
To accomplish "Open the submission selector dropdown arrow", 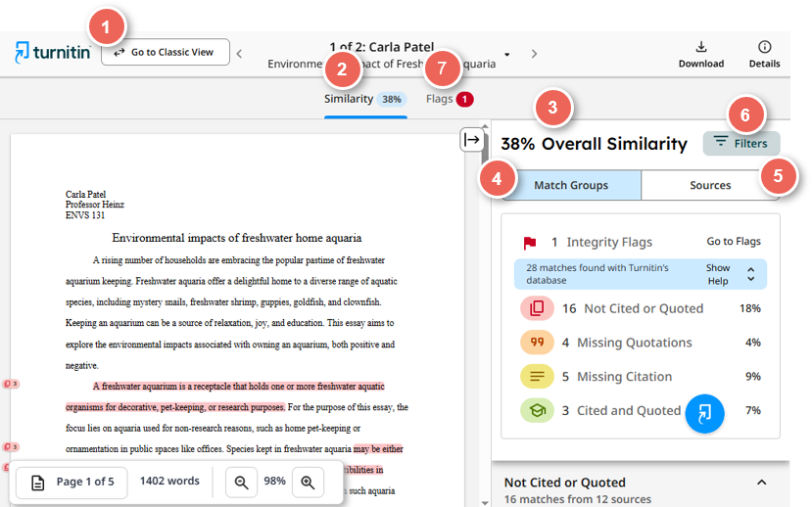I will point(507,55).
